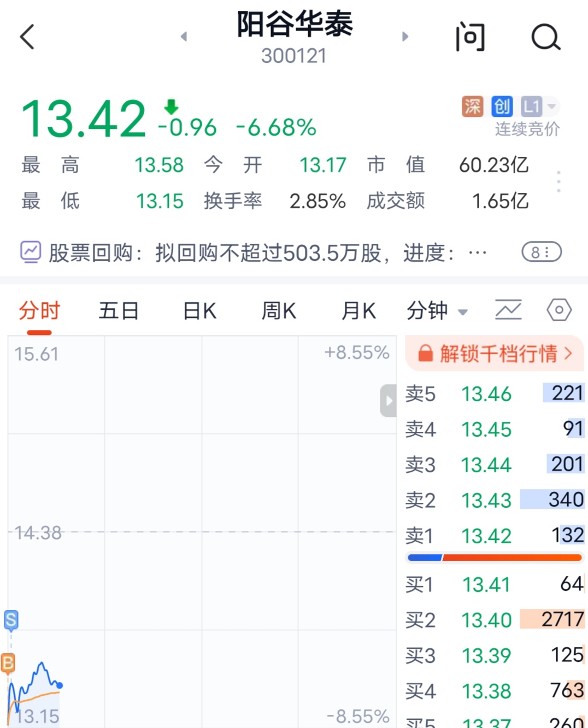Screen dimensions: 588x728
Task: Tap the 市值 value 60.23亿
Action: [x=493, y=165]
